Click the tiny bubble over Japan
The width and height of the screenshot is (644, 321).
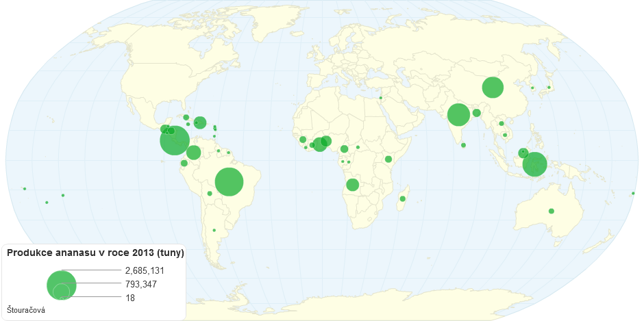(549, 88)
